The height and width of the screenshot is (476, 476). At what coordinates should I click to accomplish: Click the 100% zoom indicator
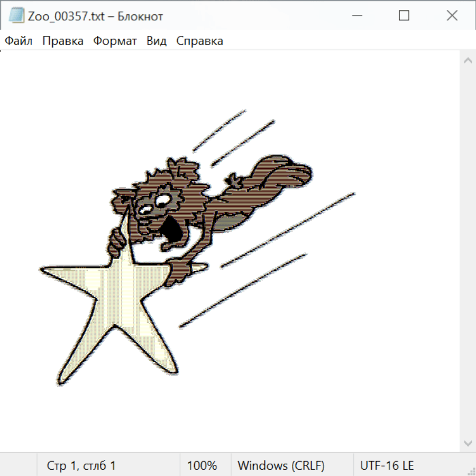click(x=202, y=465)
